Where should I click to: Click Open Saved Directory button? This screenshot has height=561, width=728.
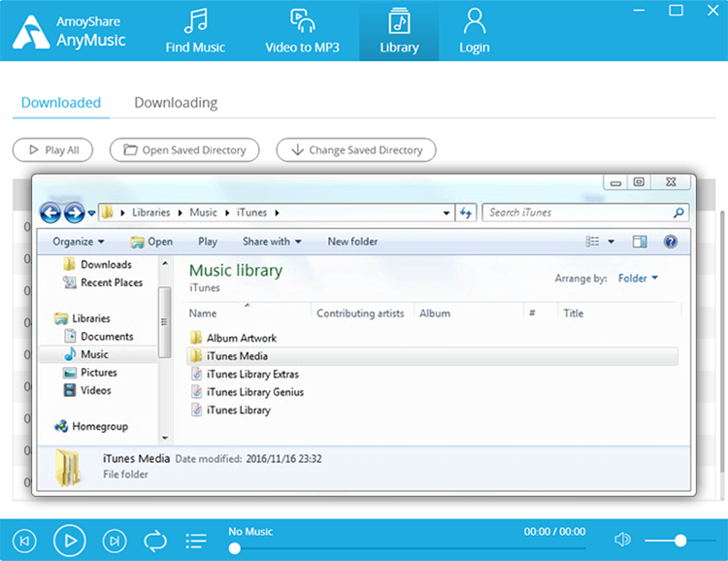click(x=184, y=150)
